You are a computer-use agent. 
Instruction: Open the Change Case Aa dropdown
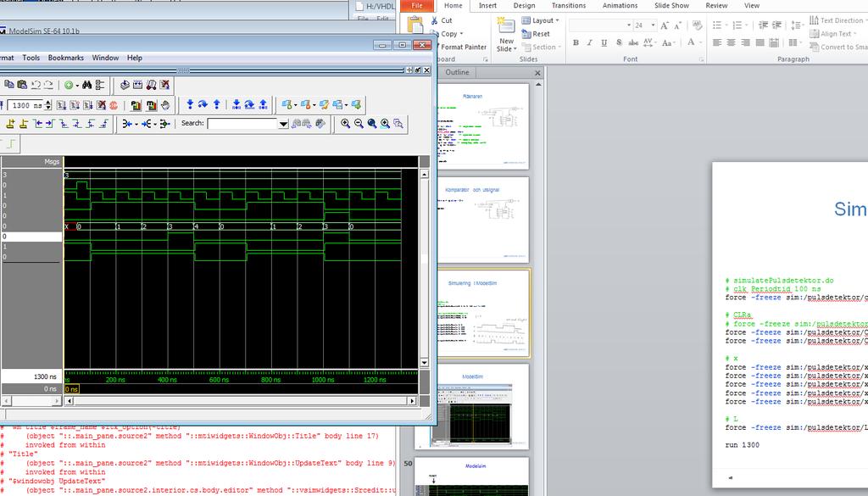[x=668, y=42]
